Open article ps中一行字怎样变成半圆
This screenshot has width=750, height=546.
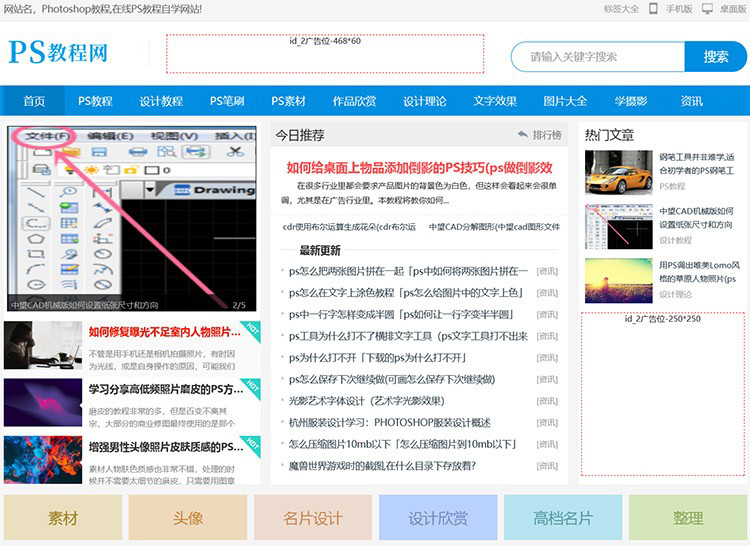(401, 315)
